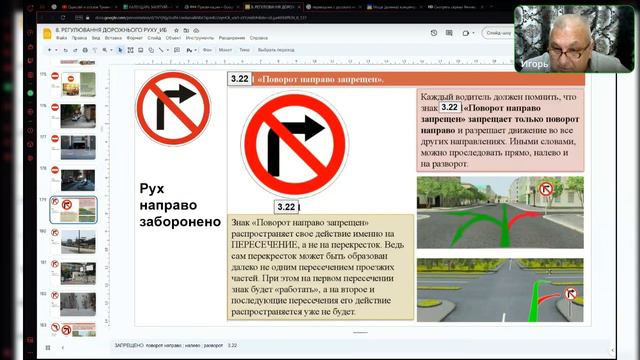Click the beige Знак Поворот направо text box

pos(320,267)
